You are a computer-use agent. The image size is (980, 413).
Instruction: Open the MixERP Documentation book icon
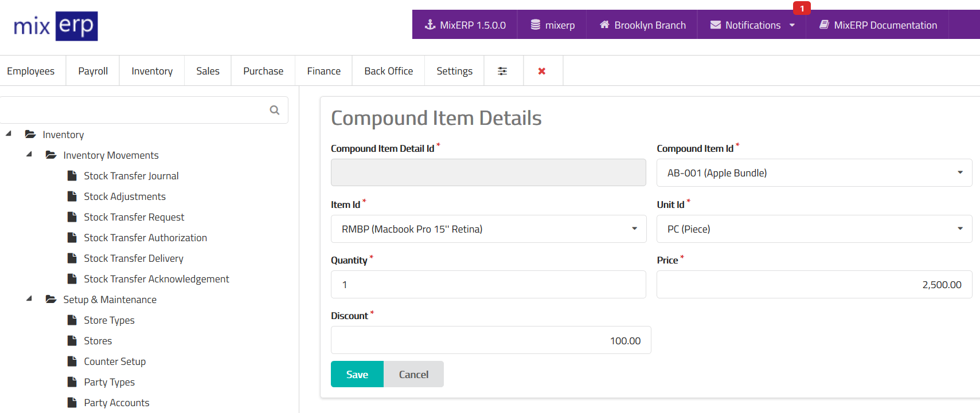pos(824,25)
